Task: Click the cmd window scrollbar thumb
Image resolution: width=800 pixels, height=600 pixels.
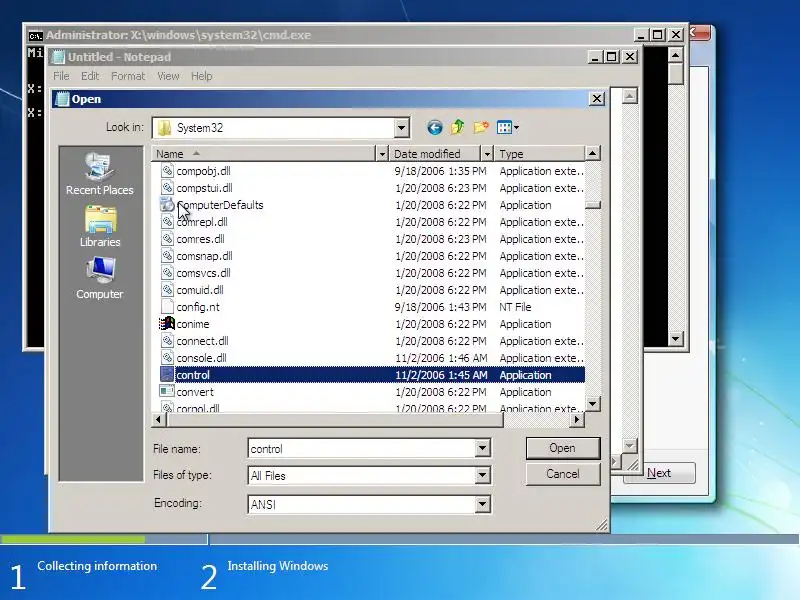Action: point(676,73)
